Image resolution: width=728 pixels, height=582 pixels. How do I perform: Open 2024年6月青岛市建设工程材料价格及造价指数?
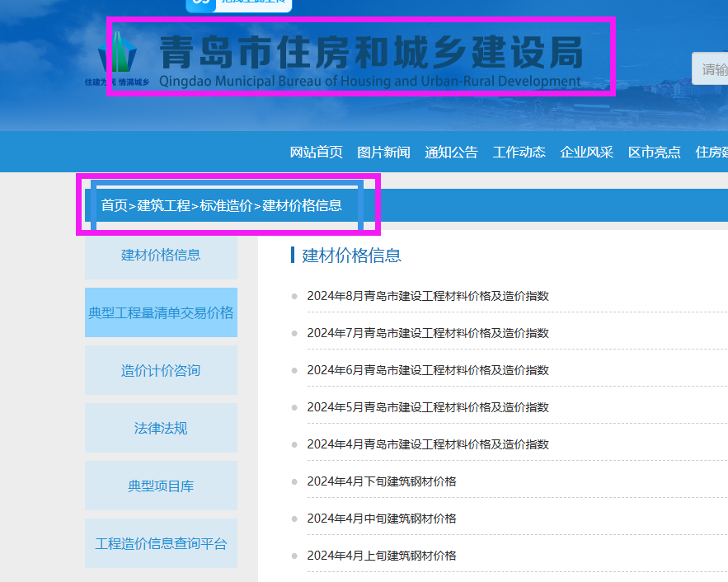[428, 370]
